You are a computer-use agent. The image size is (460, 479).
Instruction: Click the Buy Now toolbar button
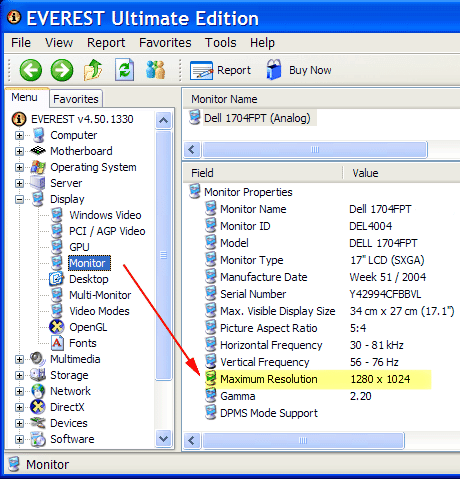(299, 70)
